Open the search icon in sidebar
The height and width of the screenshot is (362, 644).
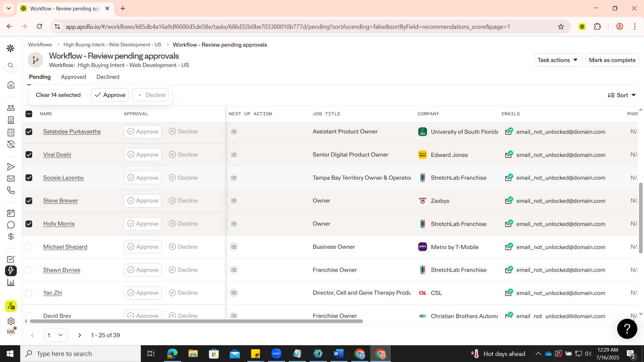click(x=10, y=65)
